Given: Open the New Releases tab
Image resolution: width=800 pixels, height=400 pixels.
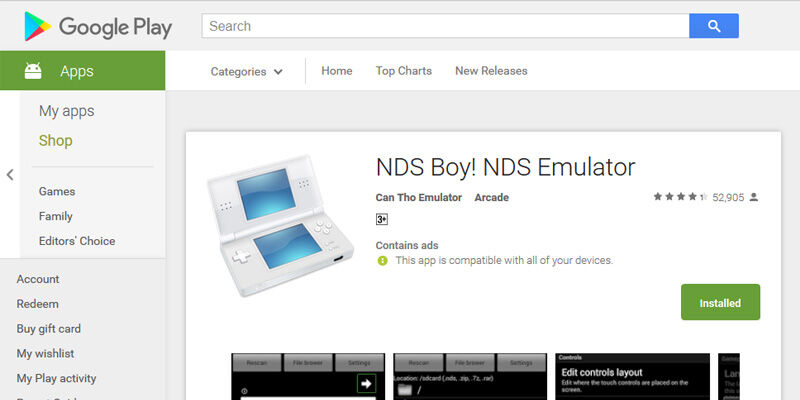Looking at the screenshot, I should (x=491, y=71).
